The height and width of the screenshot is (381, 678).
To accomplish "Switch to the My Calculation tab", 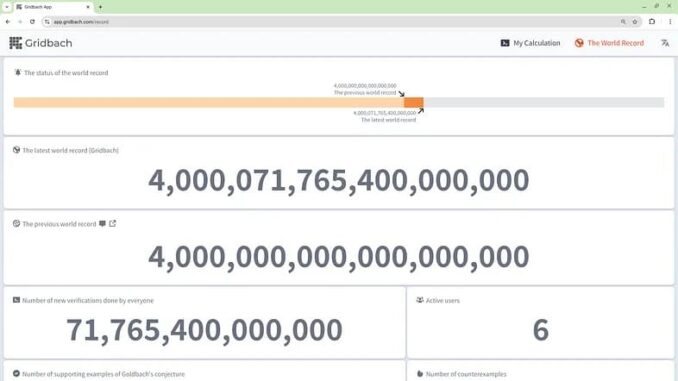I will click(x=530, y=43).
